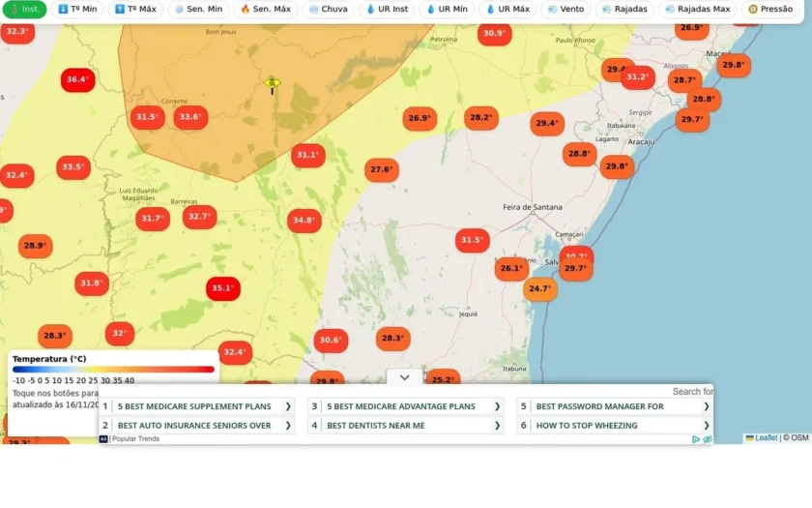Open Best Dentists Near Me link

pyautogui.click(x=376, y=426)
